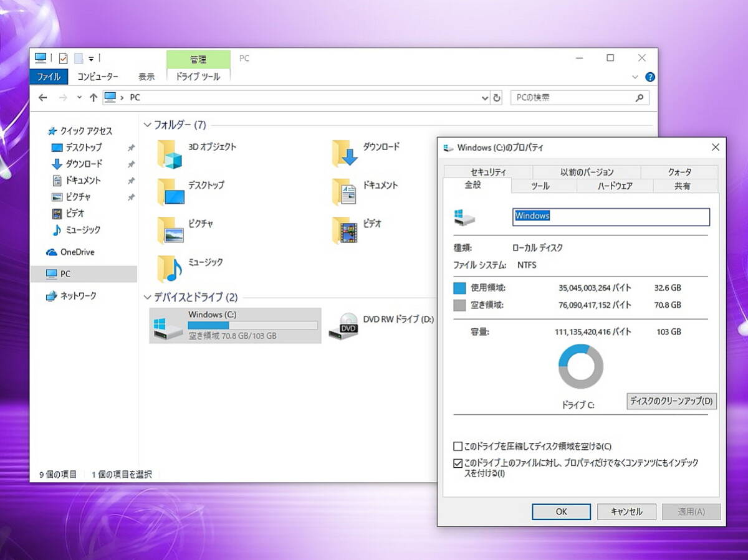Image resolution: width=748 pixels, height=560 pixels.
Task: Click the drive usage donut chart
Action: pos(581,366)
